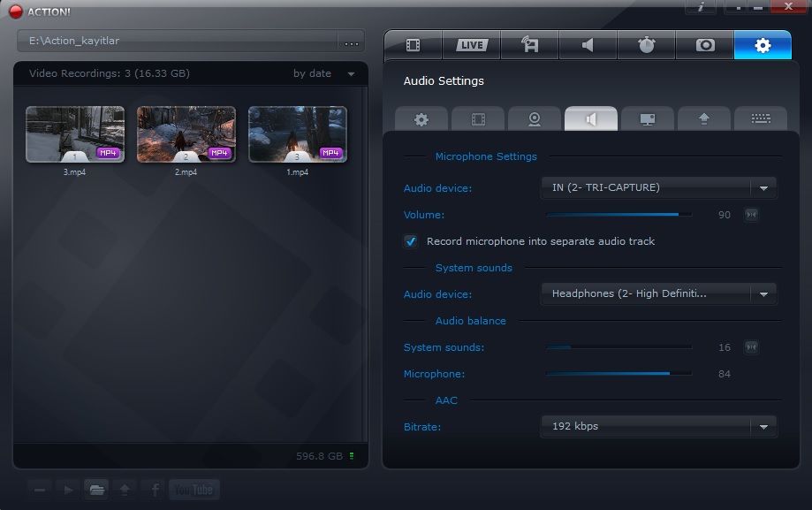Open the export and device recording tab

tap(530, 45)
